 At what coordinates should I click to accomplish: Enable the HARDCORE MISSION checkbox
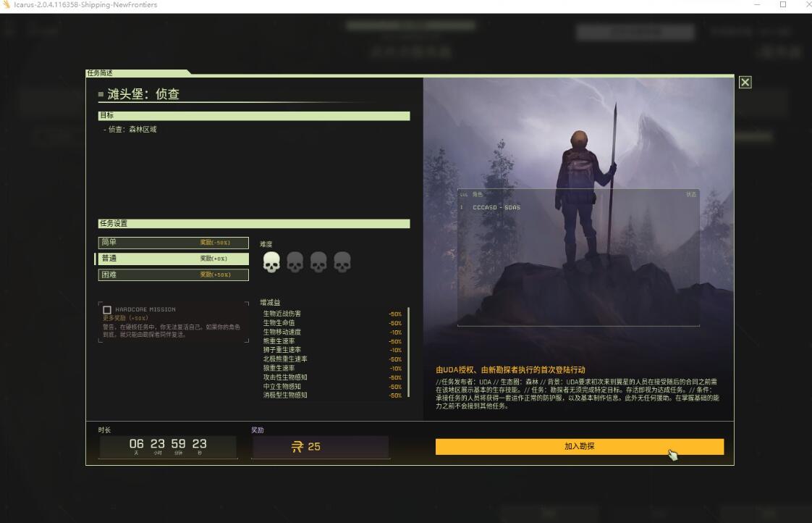point(107,309)
